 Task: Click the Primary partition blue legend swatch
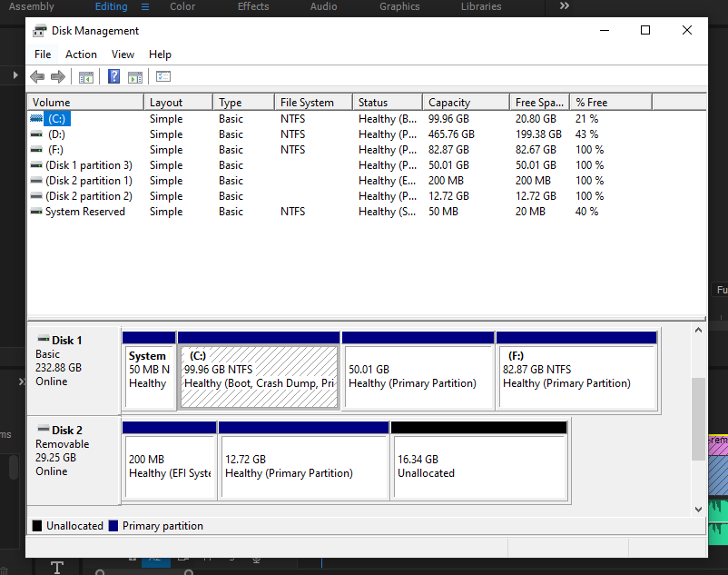[113, 526]
